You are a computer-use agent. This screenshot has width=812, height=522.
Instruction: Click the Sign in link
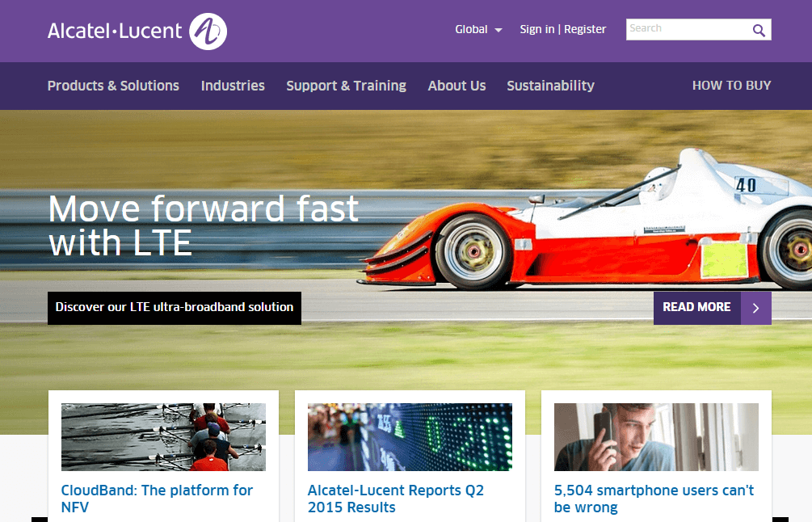[x=536, y=29]
